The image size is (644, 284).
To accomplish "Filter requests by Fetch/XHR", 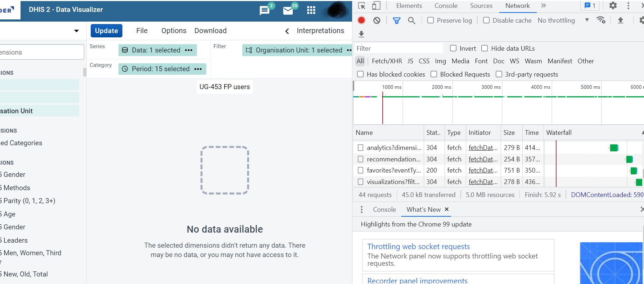I will (387, 61).
